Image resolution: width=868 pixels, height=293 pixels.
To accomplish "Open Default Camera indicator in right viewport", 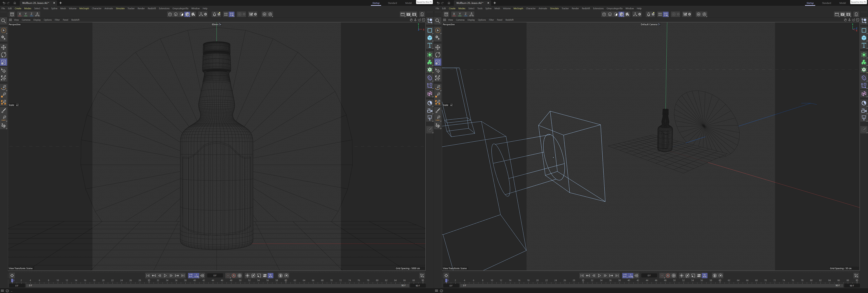I will pos(650,24).
